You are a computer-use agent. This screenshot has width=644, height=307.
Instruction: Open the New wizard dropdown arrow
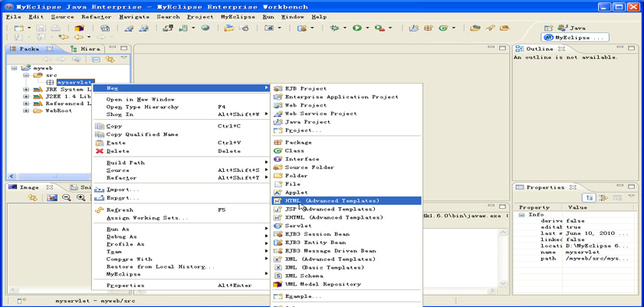click(x=29, y=28)
